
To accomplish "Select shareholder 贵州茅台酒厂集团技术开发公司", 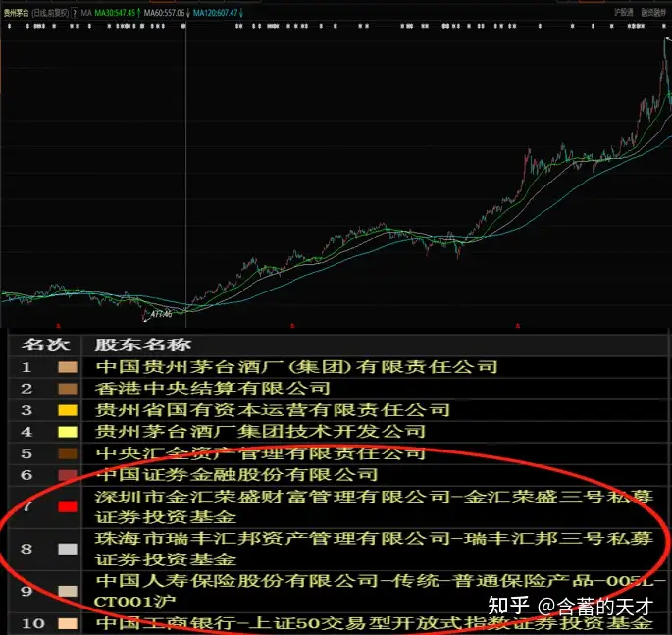I will (260, 431).
